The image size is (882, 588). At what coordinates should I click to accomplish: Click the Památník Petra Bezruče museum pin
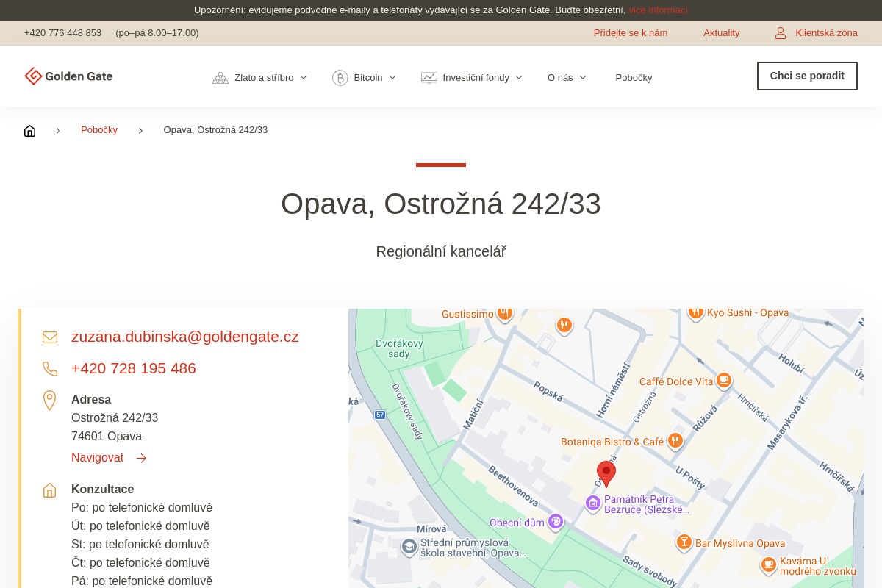[593, 503]
